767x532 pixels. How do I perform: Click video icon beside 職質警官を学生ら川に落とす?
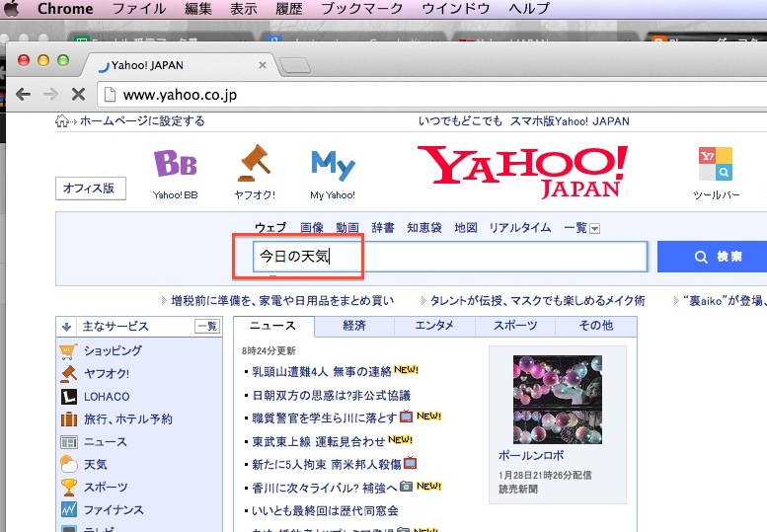coord(406,417)
